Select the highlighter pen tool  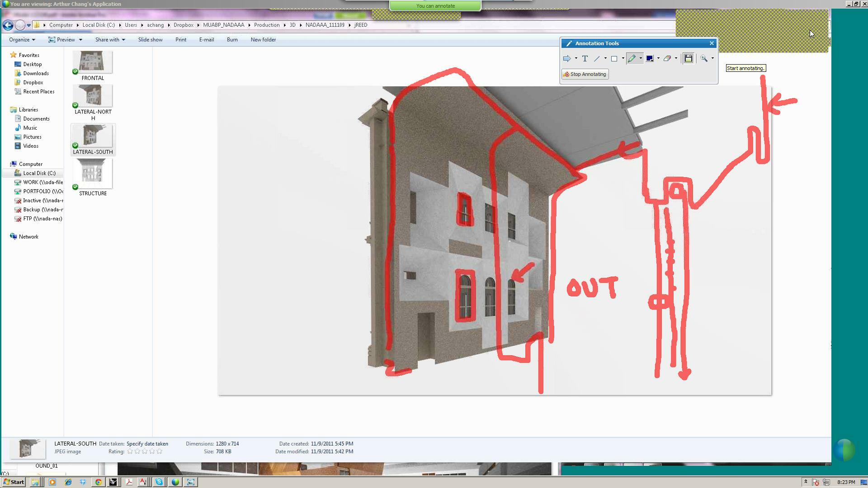(632, 58)
